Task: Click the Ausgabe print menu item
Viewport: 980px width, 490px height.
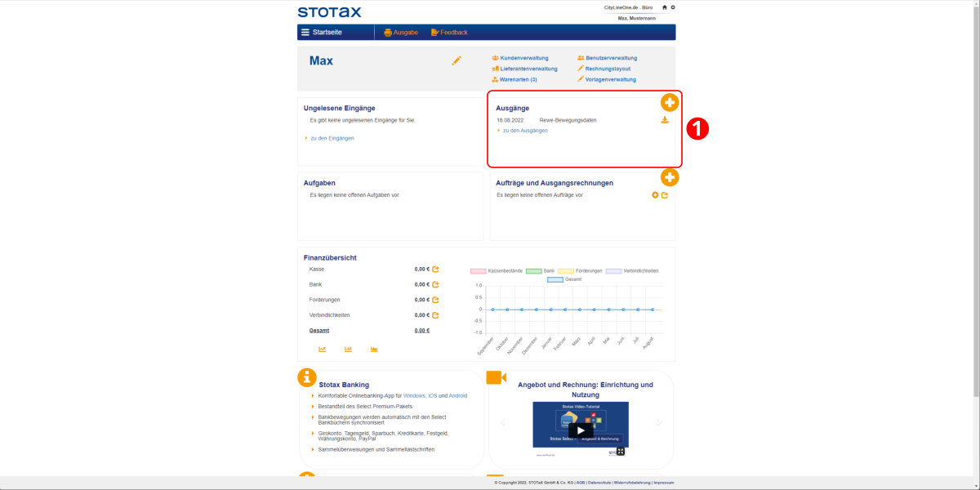Action: (400, 33)
